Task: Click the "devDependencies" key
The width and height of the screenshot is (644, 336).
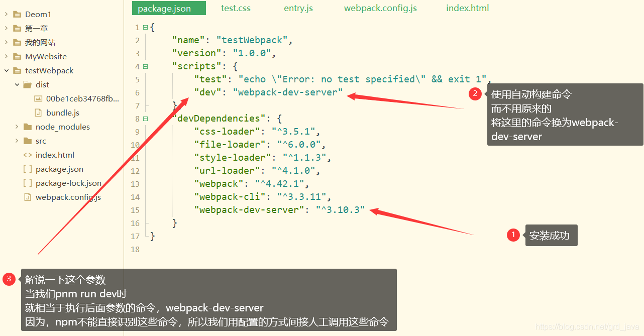Action: pyautogui.click(x=219, y=119)
